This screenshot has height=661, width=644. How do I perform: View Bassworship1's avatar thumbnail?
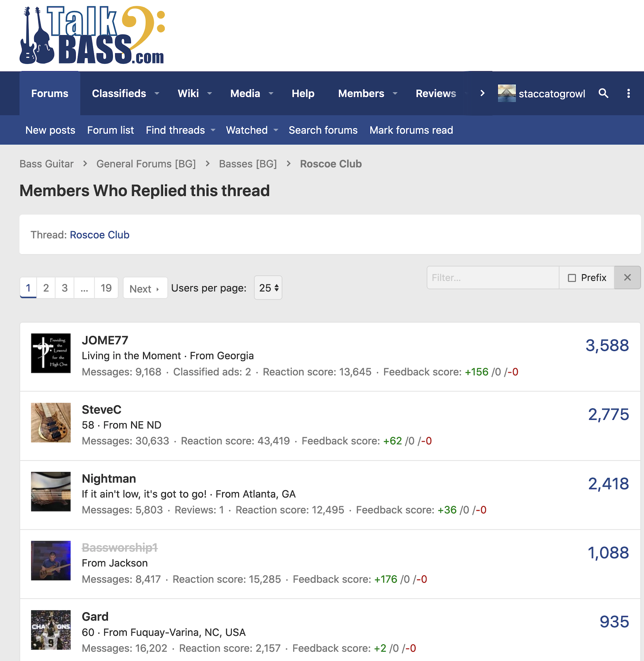tap(51, 561)
